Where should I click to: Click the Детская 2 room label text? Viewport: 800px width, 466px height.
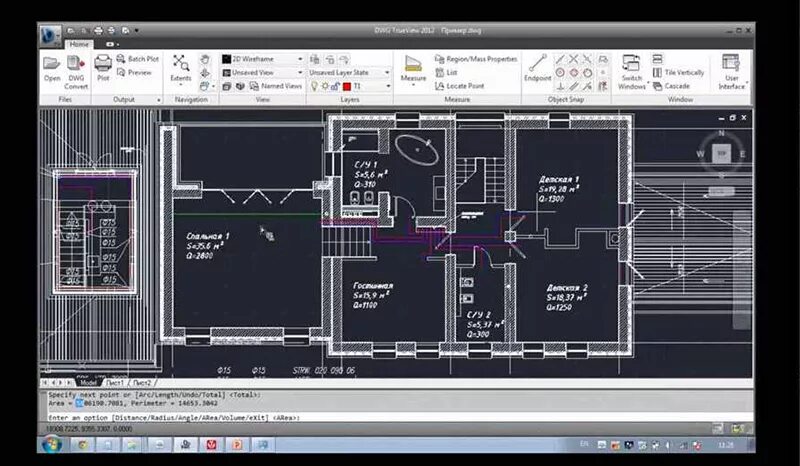[567, 288]
